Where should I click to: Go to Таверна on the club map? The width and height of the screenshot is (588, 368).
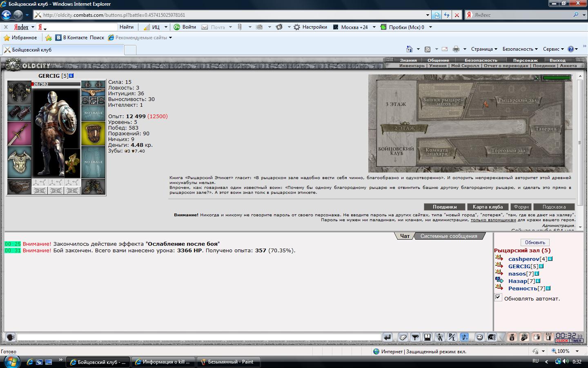click(546, 128)
